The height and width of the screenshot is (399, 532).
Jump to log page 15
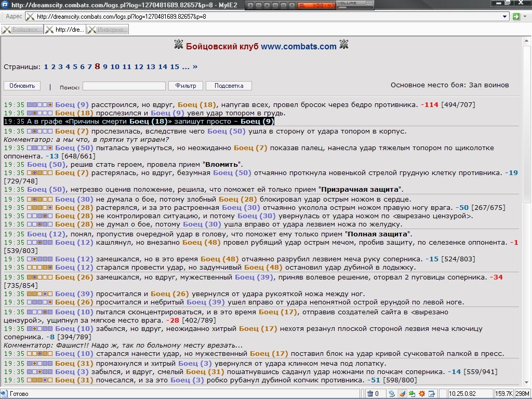175,67
